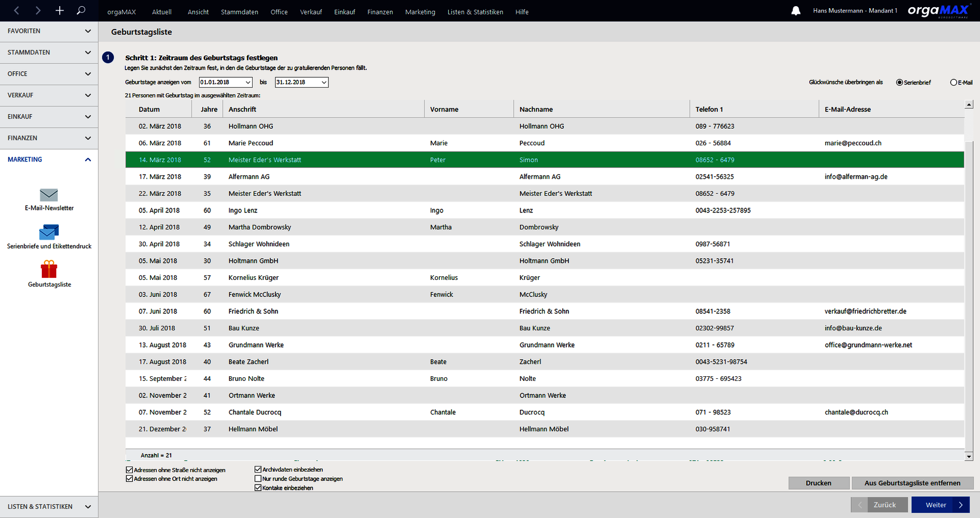
Task: Select the email marie@peccoud.ch
Action: [x=853, y=143]
